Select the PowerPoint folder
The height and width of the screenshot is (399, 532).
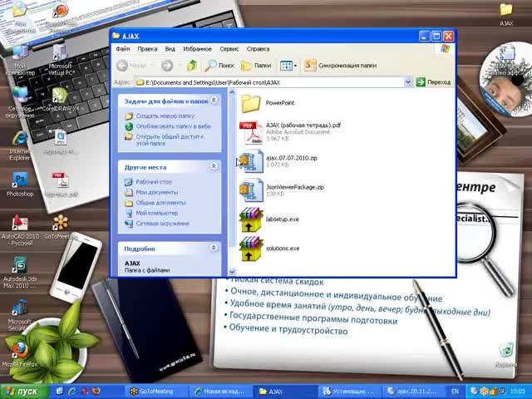250,103
